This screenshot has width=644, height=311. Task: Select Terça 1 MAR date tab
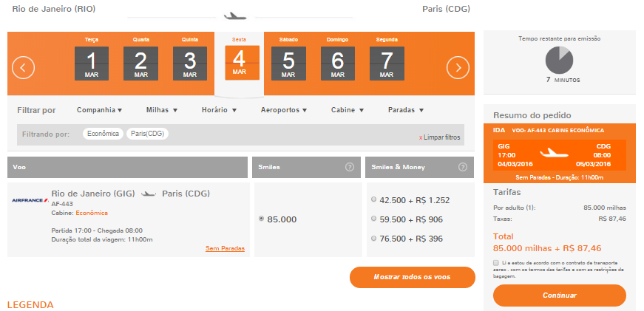coord(92,63)
